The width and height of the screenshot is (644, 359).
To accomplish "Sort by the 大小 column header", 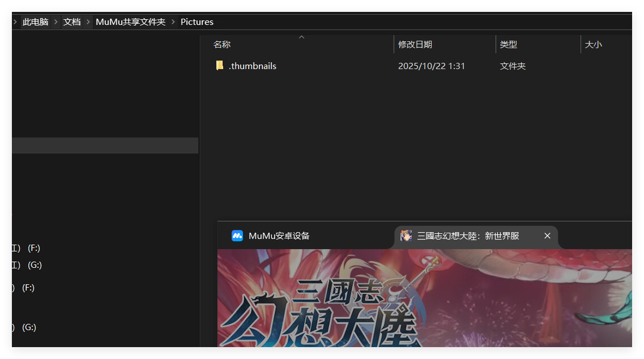I will [593, 44].
